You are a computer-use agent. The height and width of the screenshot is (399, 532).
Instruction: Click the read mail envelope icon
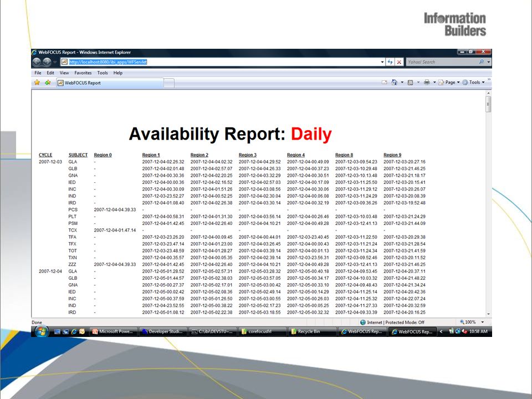point(384,82)
